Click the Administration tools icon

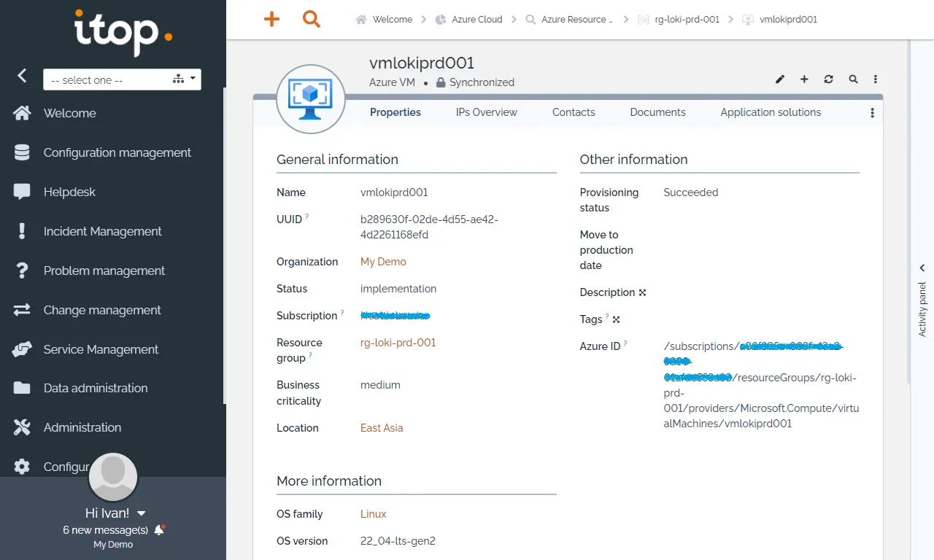(22, 427)
